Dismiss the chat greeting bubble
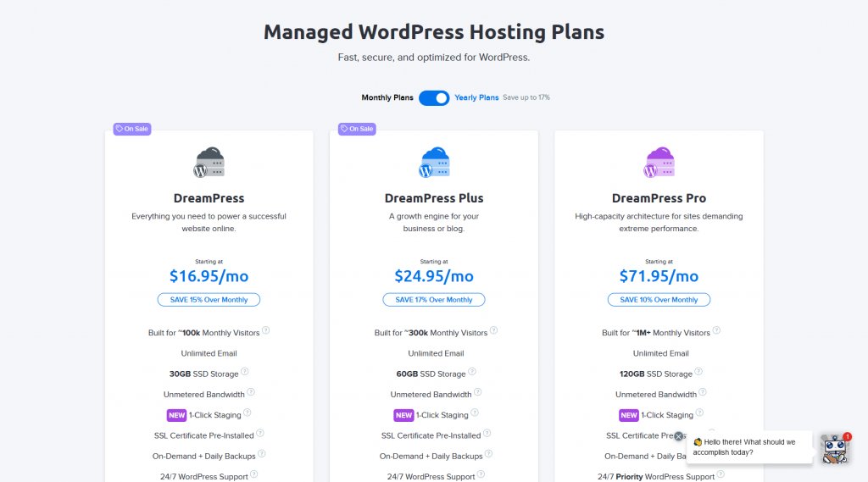This screenshot has height=482, width=868. (x=679, y=436)
